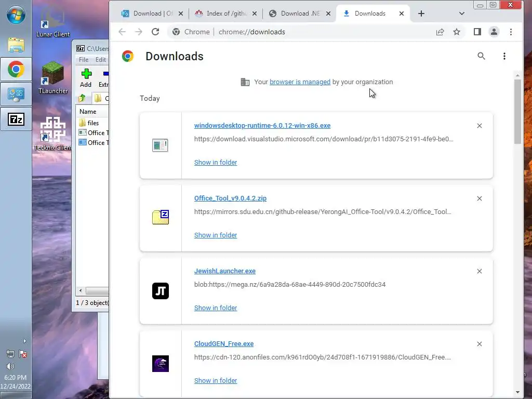Click the Windows Start orb

[x=16, y=16]
